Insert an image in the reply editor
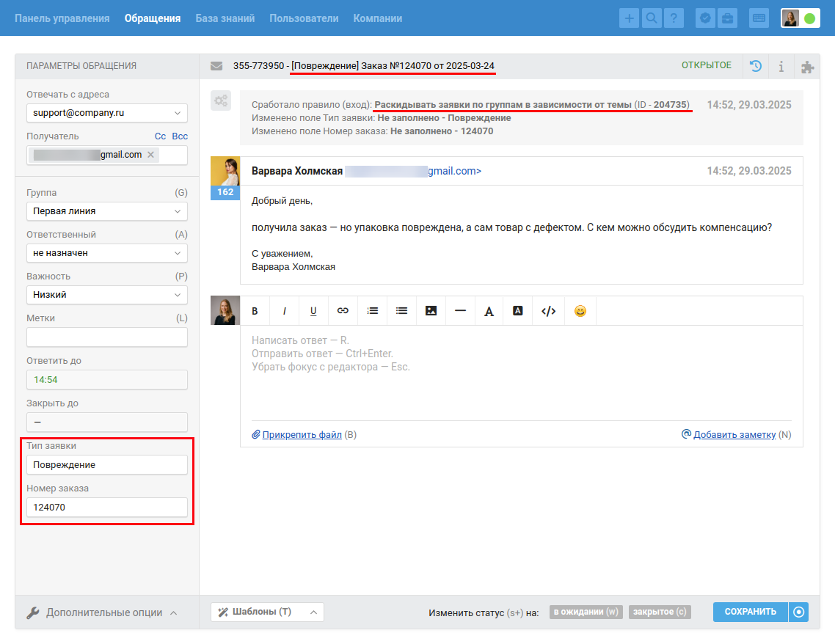Viewport: 835px width, 644px height. pyautogui.click(x=431, y=310)
